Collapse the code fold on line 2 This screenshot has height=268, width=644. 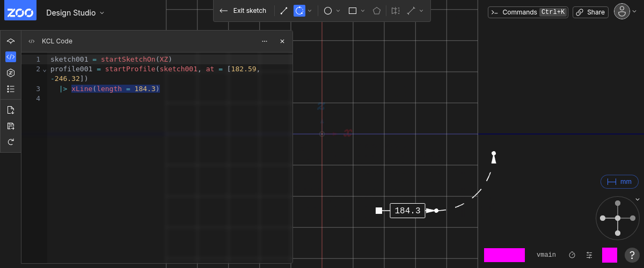(45, 70)
